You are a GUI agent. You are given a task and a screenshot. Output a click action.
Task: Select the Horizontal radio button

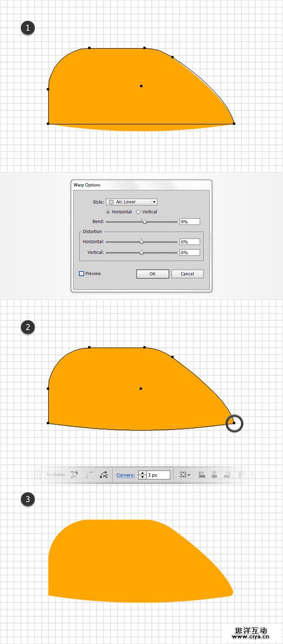(x=108, y=212)
